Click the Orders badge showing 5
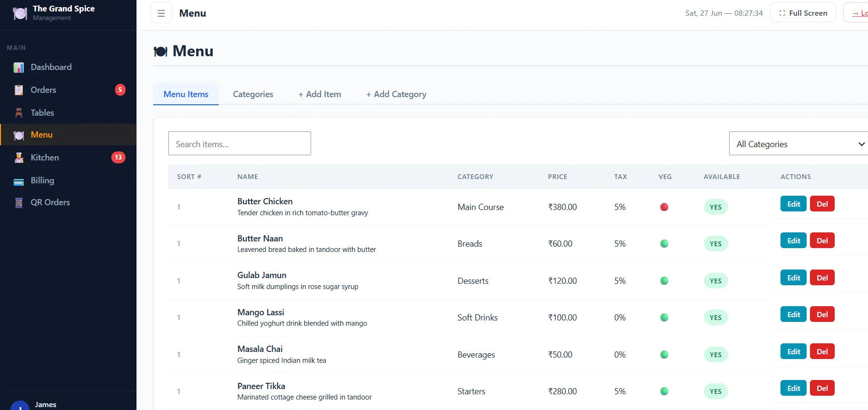The image size is (868, 410). pyautogui.click(x=120, y=90)
